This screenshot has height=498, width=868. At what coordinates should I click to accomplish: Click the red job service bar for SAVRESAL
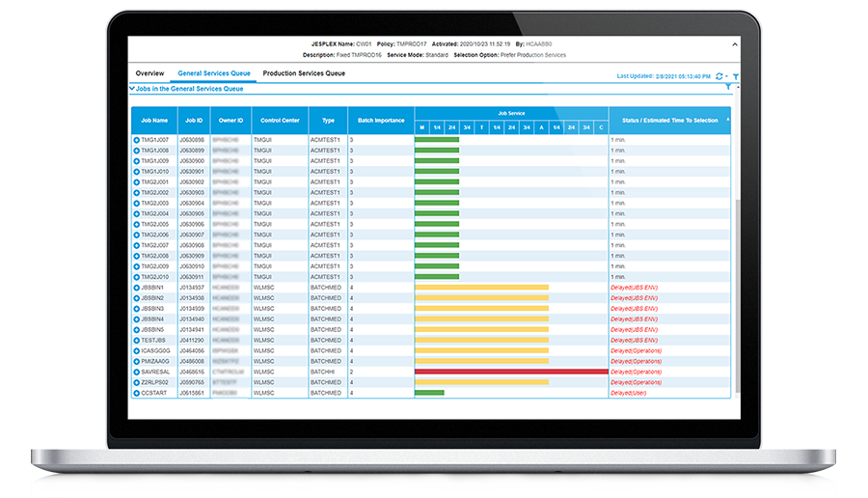[511, 372]
